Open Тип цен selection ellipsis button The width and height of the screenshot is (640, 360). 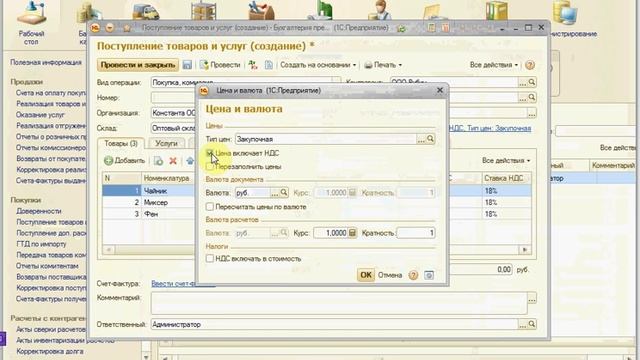pos(421,139)
